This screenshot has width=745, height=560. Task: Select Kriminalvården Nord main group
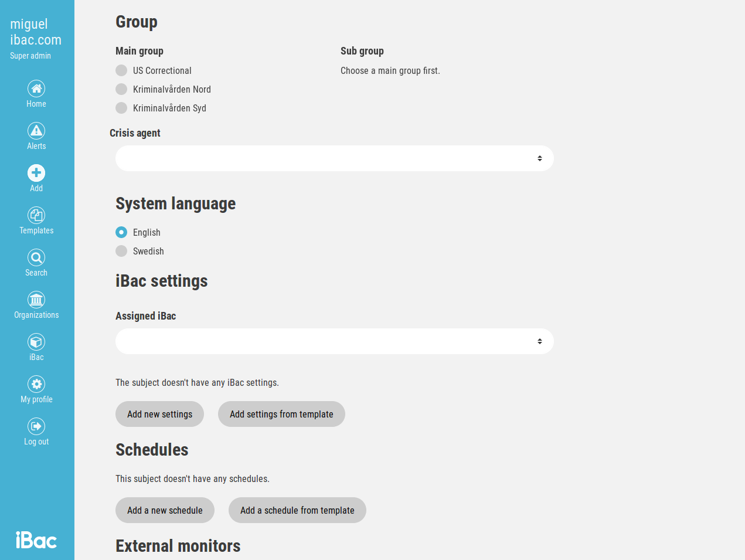(x=121, y=89)
